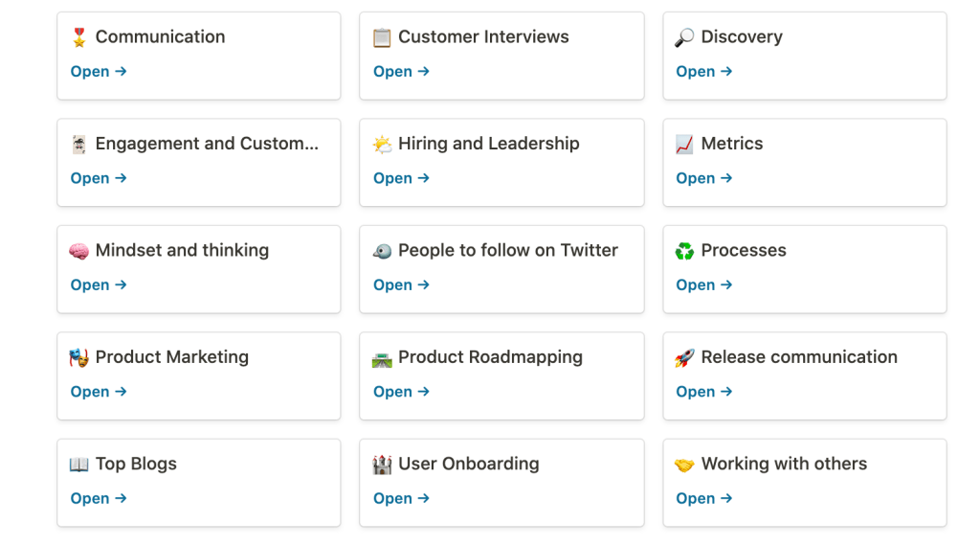Image resolution: width=980 pixels, height=545 pixels.
Task: Click the brain icon beside Mindset and thinking
Action: [x=79, y=251]
